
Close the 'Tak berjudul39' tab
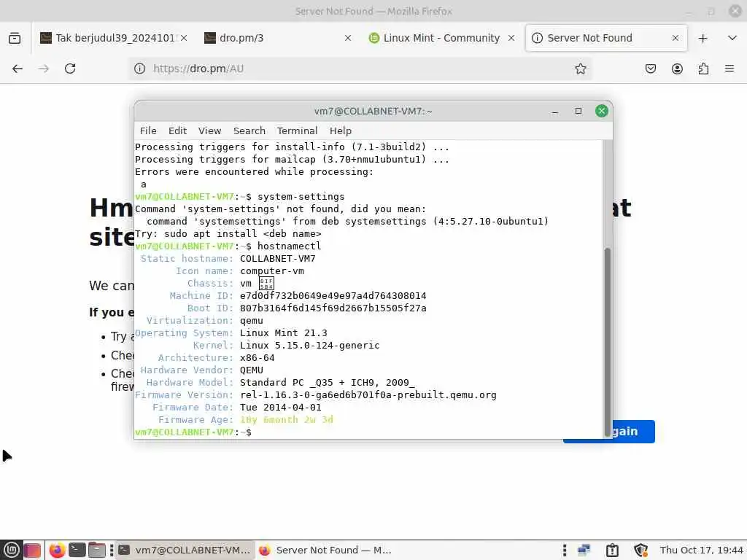(x=184, y=38)
